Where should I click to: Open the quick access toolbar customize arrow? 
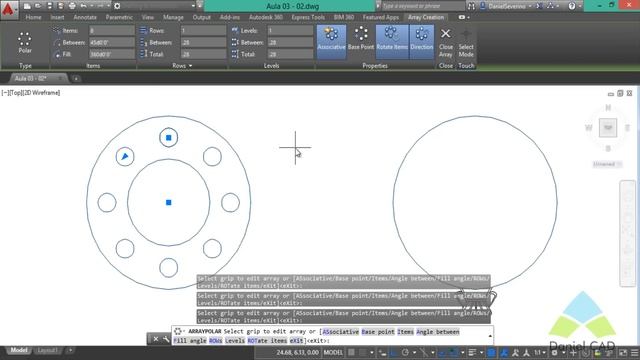199,6
